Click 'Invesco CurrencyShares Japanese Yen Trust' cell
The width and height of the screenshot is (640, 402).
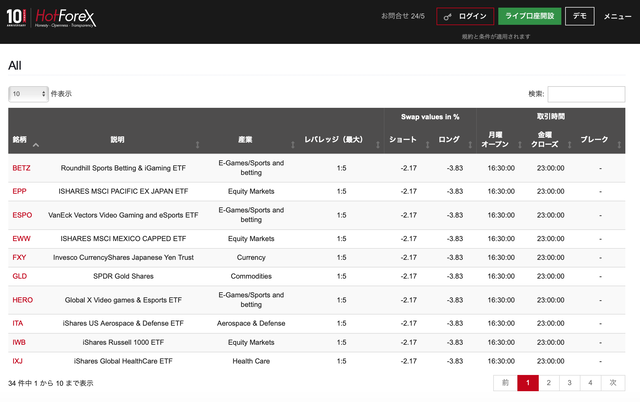[x=123, y=258]
